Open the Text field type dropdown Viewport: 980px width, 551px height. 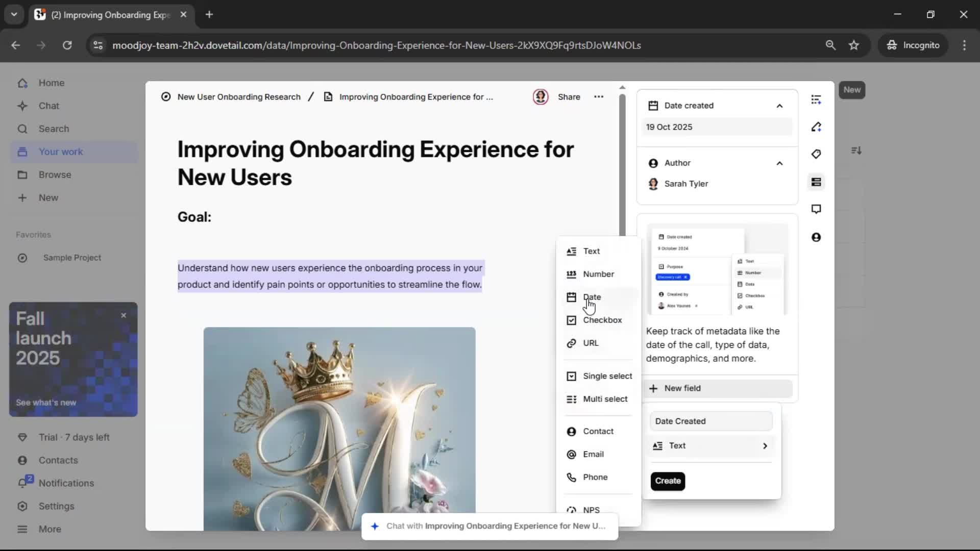(x=711, y=446)
